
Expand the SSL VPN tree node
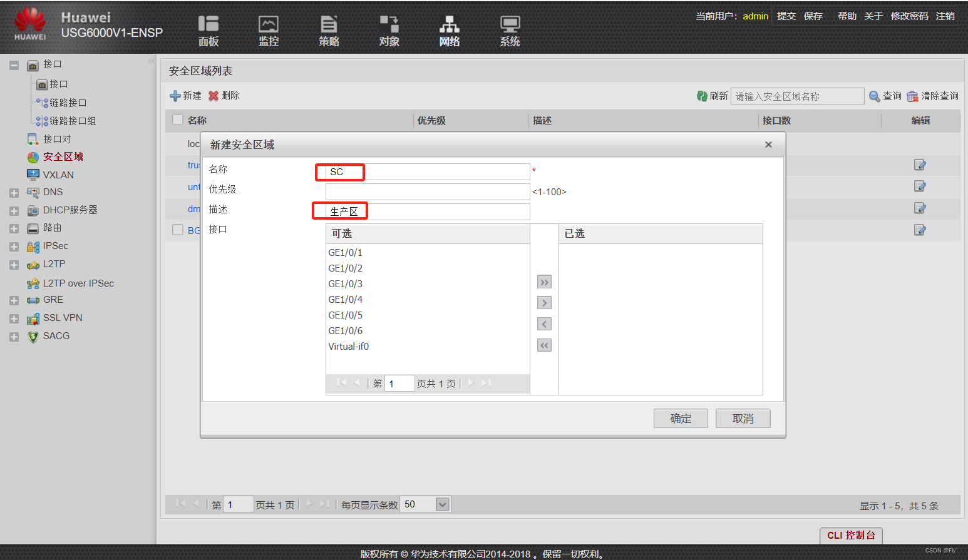(14, 319)
